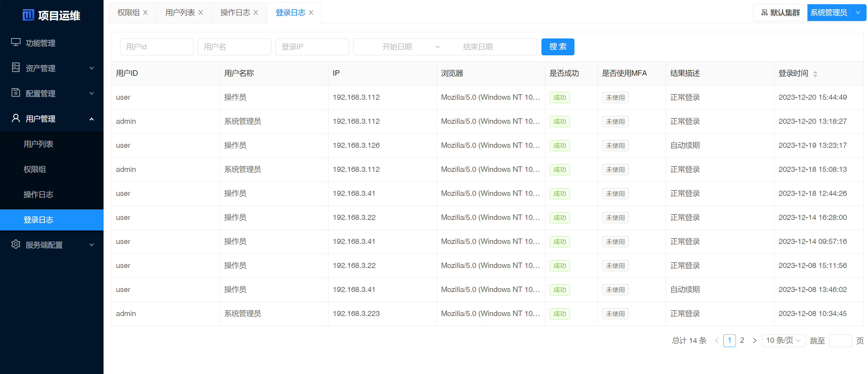Open the 10 条/页 page size dropdown
868x374 pixels.
click(783, 340)
